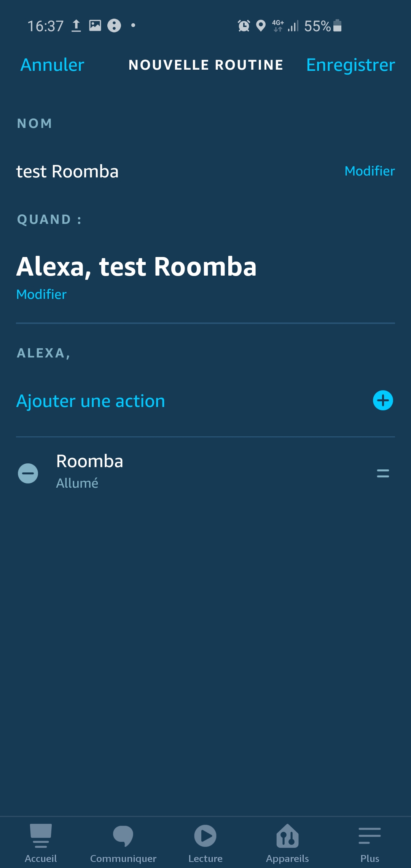
Task: Tap the location icon in status bar
Action: coord(261,26)
